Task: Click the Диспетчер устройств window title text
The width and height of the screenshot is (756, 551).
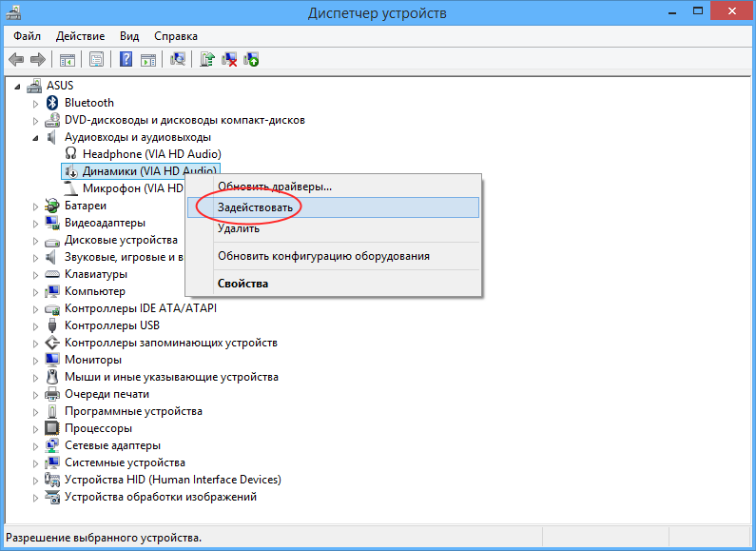Action: [x=377, y=13]
